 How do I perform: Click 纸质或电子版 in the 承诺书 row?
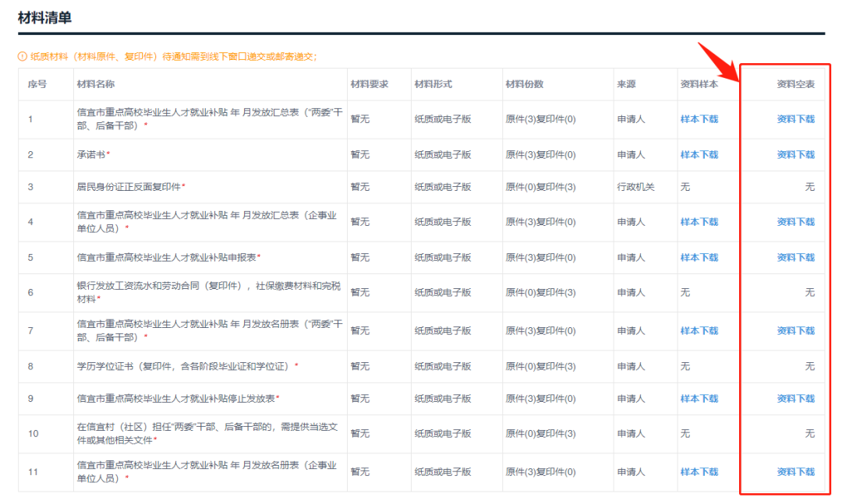coord(443,154)
